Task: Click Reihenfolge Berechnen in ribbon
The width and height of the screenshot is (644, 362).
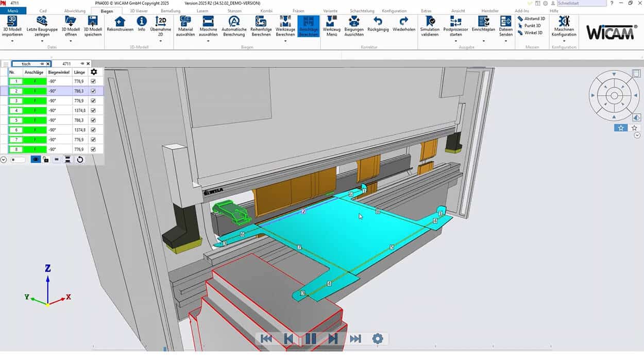Action: click(261, 21)
